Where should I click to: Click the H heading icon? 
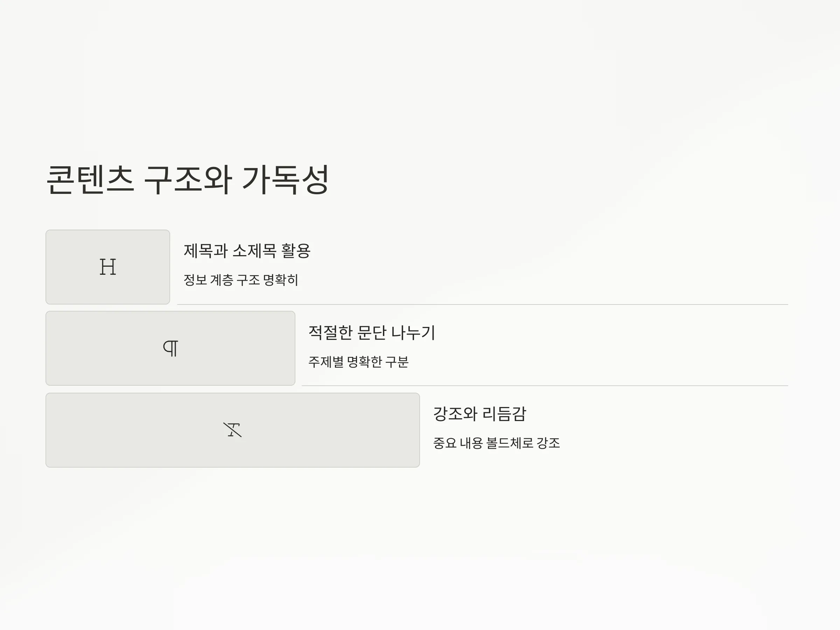108,267
